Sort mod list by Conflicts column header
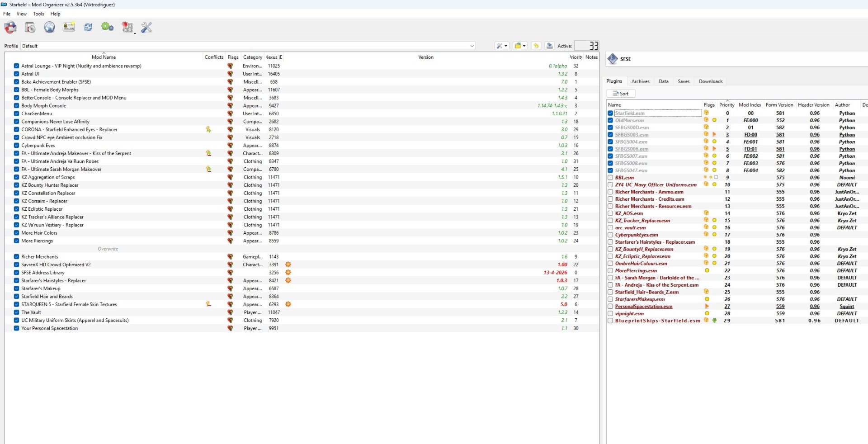Screen dimensions: 868x444 [214, 57]
